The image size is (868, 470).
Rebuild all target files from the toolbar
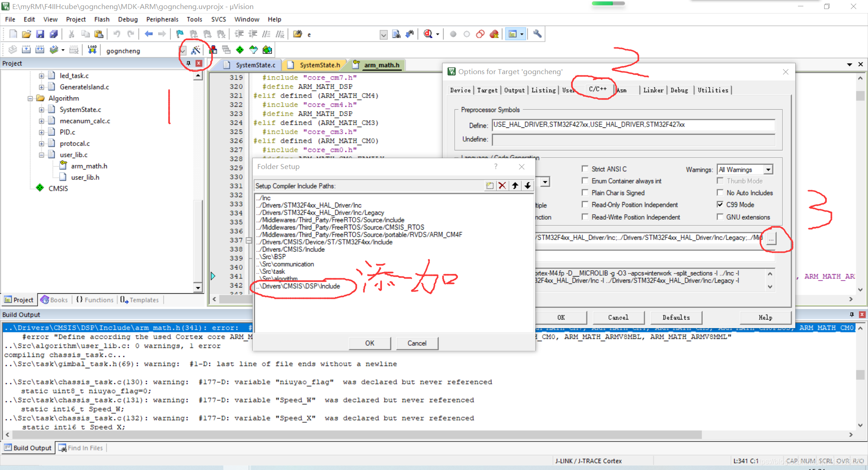click(x=40, y=50)
